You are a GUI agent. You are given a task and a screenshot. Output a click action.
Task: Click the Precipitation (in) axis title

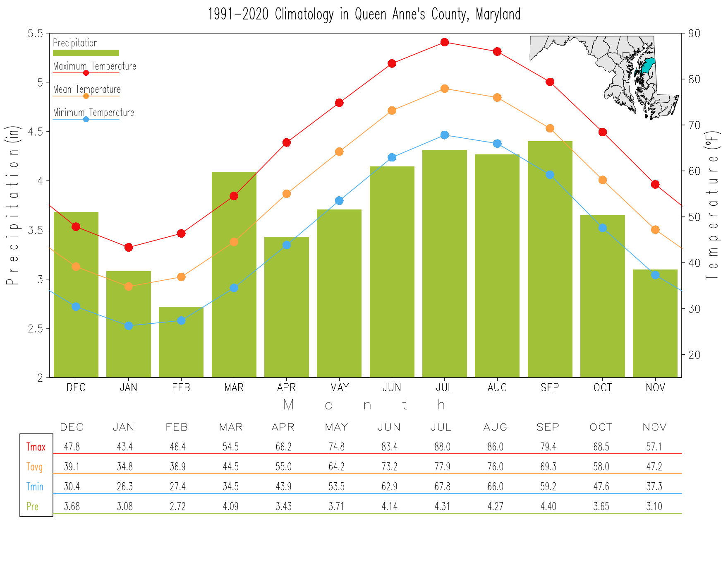[x=13, y=205]
